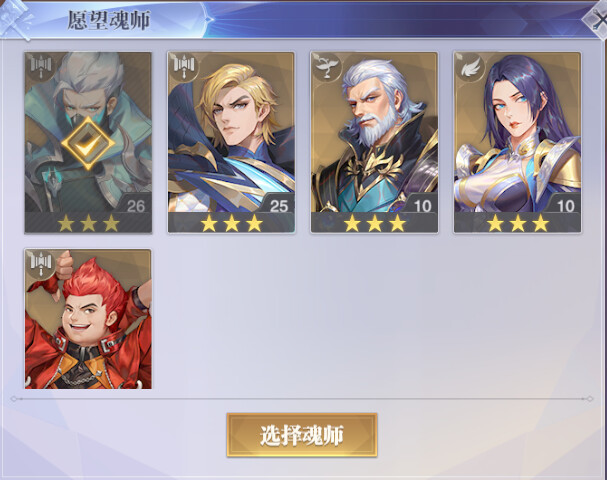This screenshot has height=480, width=607.
Task: Select the blonde hero card numbered 25
Action: pos(231,142)
